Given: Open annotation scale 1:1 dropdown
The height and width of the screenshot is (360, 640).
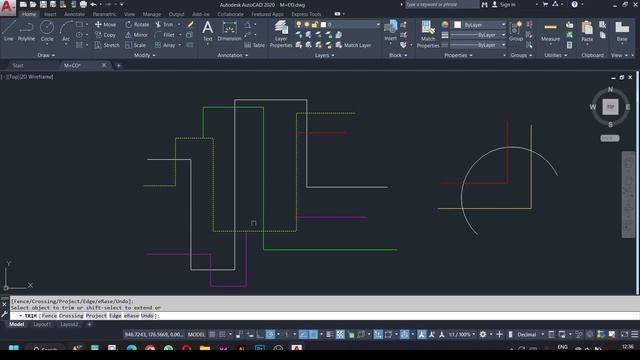Looking at the screenshot, I should coord(462,334).
